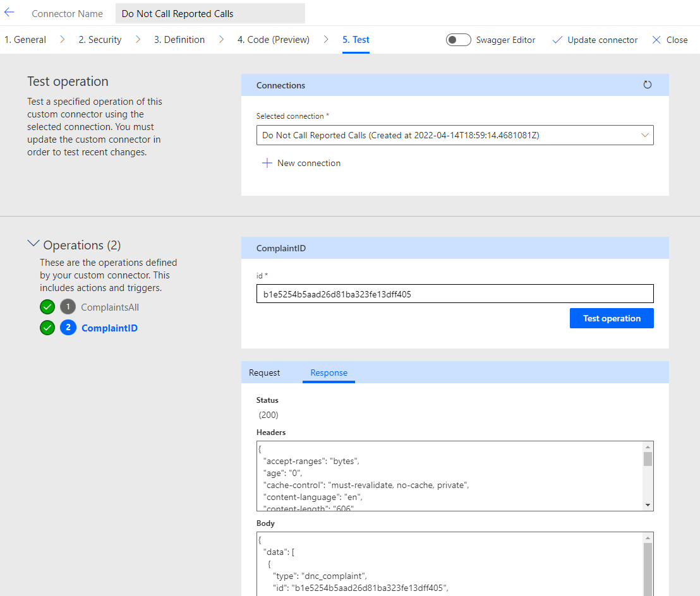Click "cache-control" header line
Screen dimensions: 700x596
point(366,485)
